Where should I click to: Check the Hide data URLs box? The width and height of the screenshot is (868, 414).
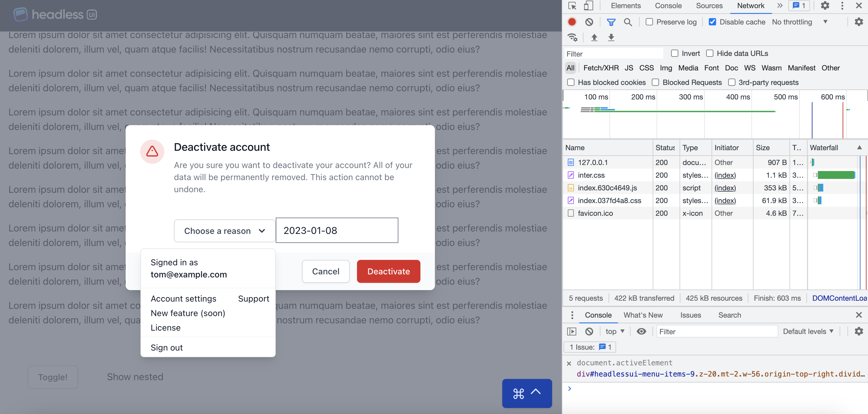point(710,53)
